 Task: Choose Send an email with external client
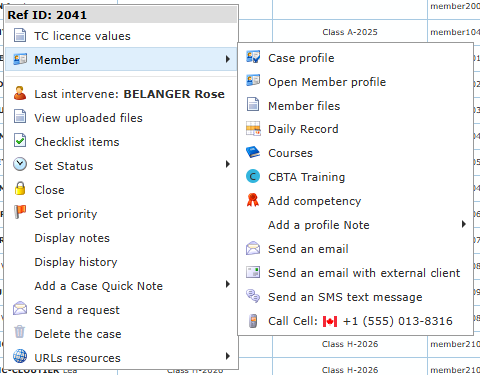(x=355, y=273)
